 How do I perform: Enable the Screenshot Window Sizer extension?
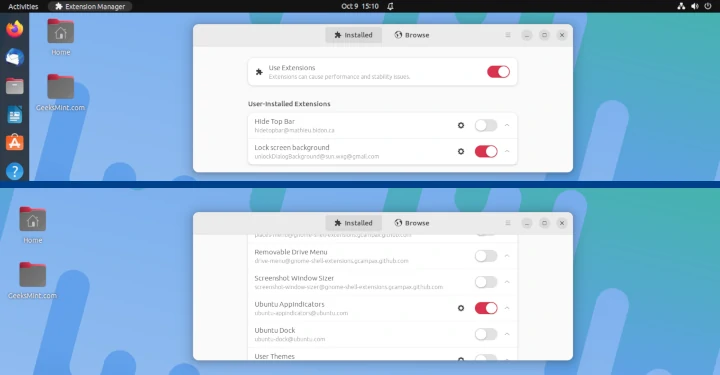pos(486,282)
